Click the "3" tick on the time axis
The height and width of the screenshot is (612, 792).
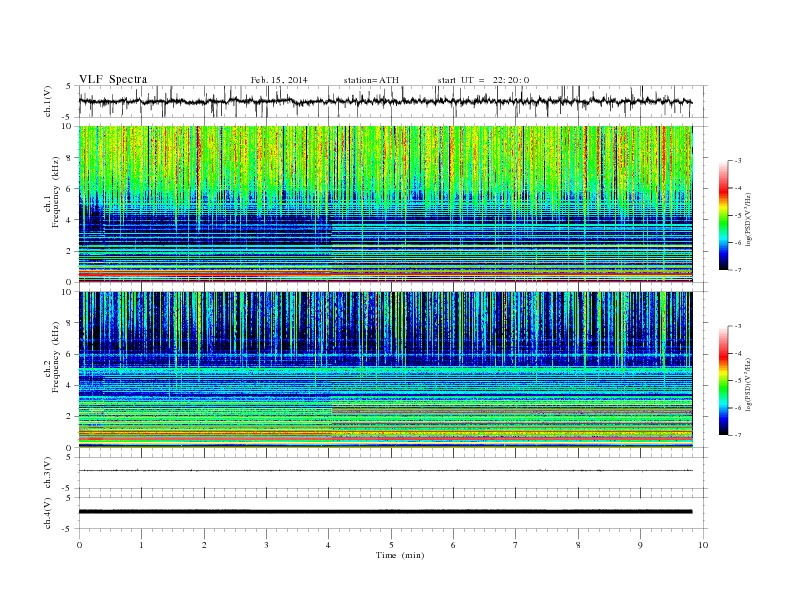click(x=266, y=545)
